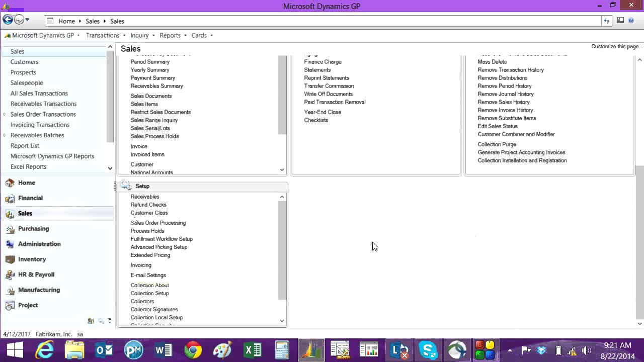The height and width of the screenshot is (362, 644).
Task: Click the navigation pane configure buttons chevron
Action: tap(110, 320)
